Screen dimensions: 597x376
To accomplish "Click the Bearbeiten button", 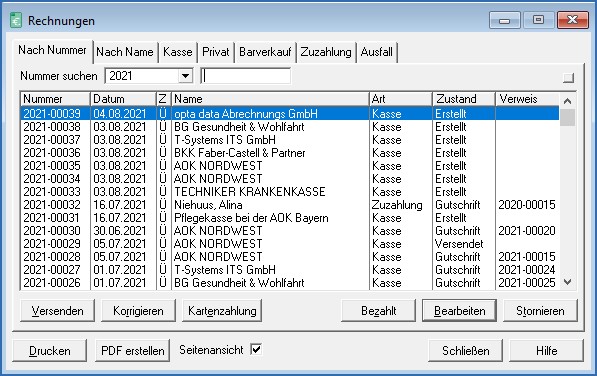I will click(460, 311).
